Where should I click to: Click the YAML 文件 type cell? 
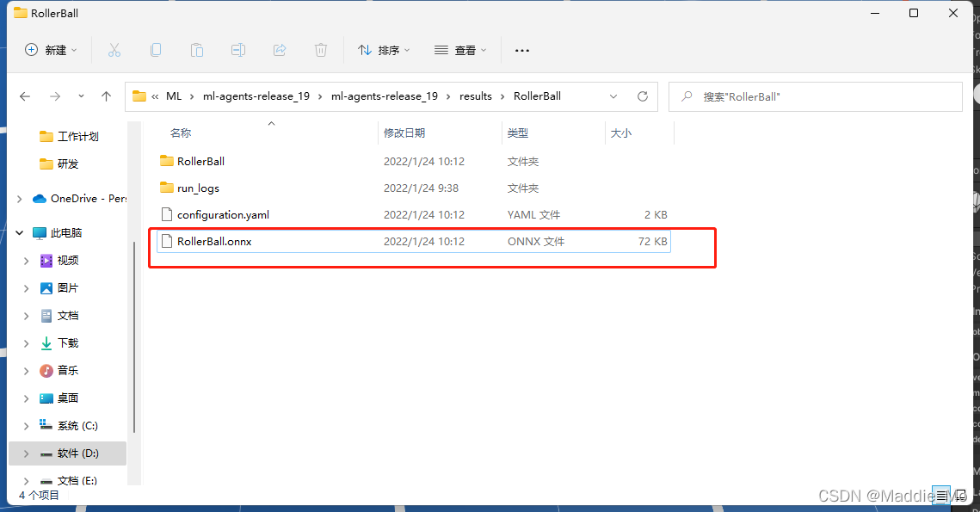533,215
